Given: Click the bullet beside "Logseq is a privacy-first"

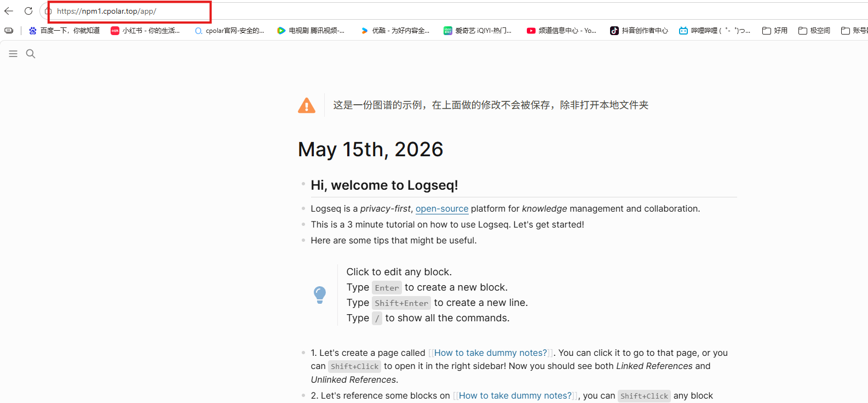Looking at the screenshot, I should click(303, 209).
